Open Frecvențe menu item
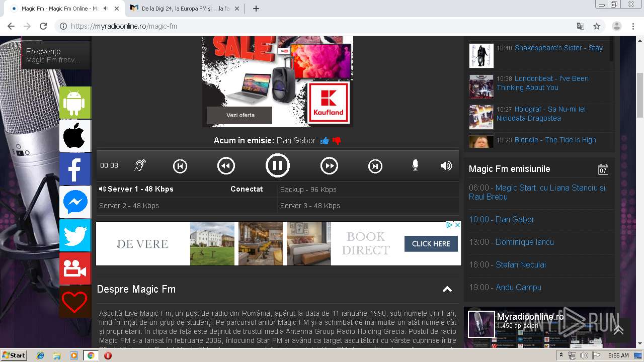 pos(55,55)
